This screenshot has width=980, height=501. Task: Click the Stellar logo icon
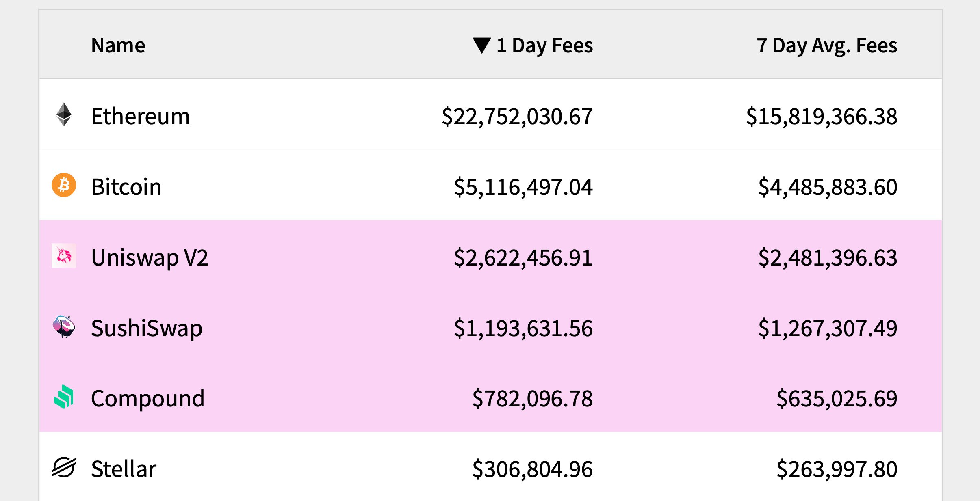tap(64, 467)
